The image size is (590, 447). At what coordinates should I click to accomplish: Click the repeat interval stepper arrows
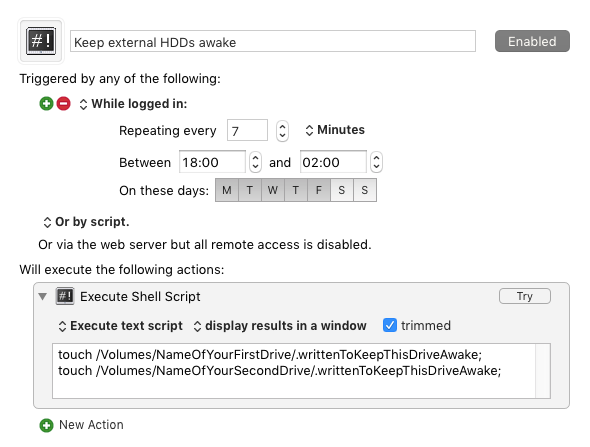click(x=282, y=131)
